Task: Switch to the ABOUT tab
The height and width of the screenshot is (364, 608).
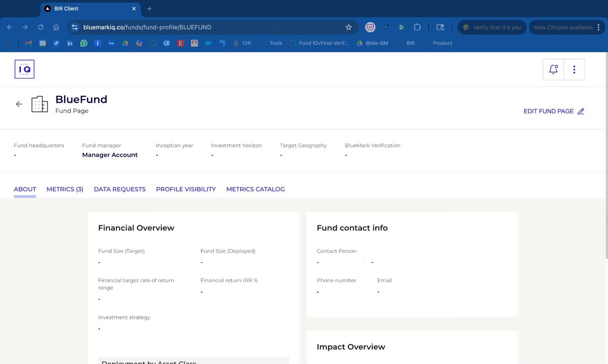Action: coord(25,189)
